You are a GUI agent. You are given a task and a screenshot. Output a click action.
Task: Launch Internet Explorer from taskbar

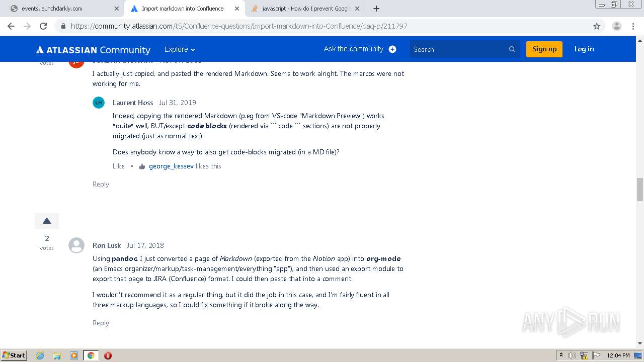(40, 355)
